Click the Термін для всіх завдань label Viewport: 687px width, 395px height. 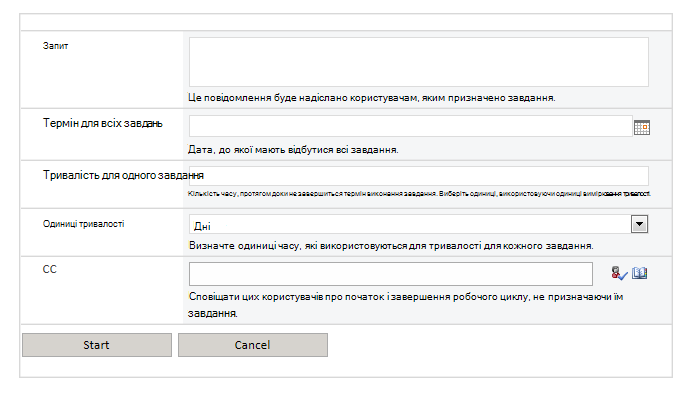pos(103,123)
